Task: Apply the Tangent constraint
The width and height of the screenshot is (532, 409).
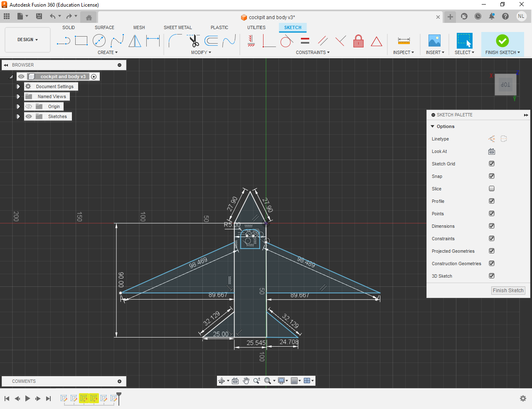Action: [x=287, y=40]
